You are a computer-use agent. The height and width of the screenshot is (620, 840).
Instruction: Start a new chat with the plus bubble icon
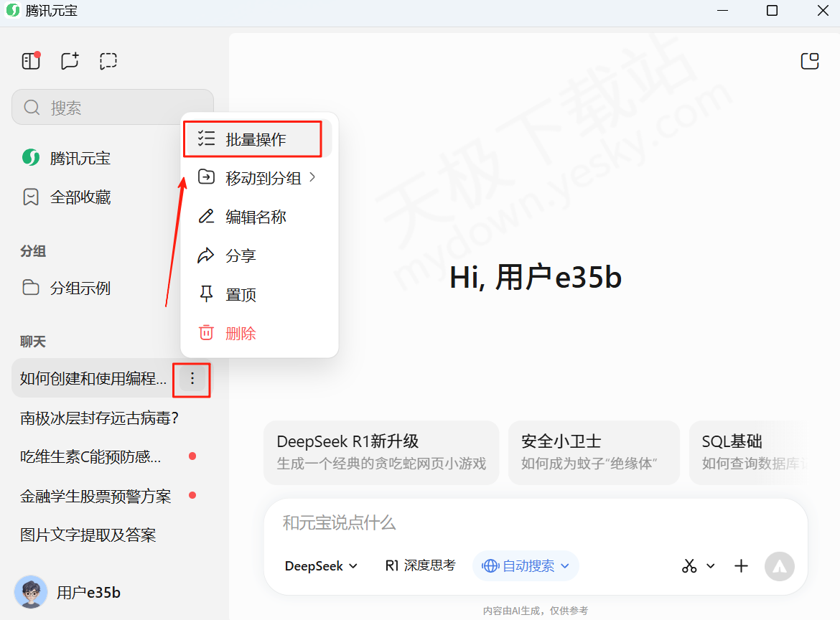(70, 61)
